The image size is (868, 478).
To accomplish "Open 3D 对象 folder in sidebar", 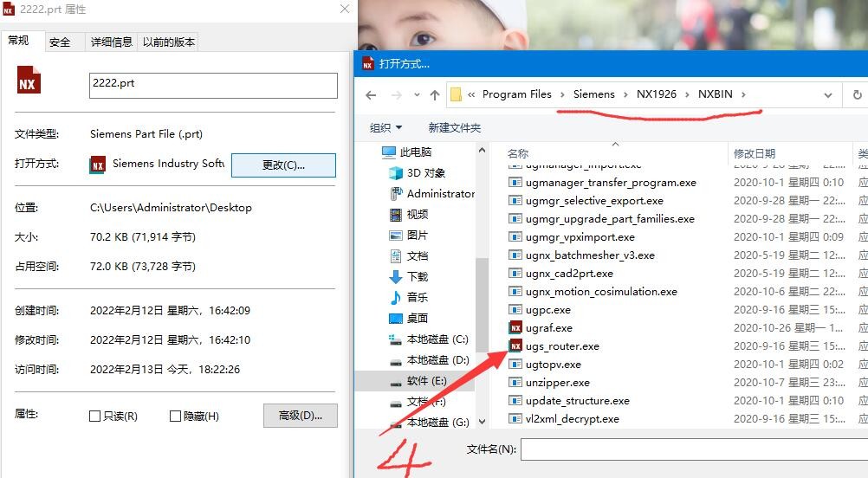I will (425, 173).
